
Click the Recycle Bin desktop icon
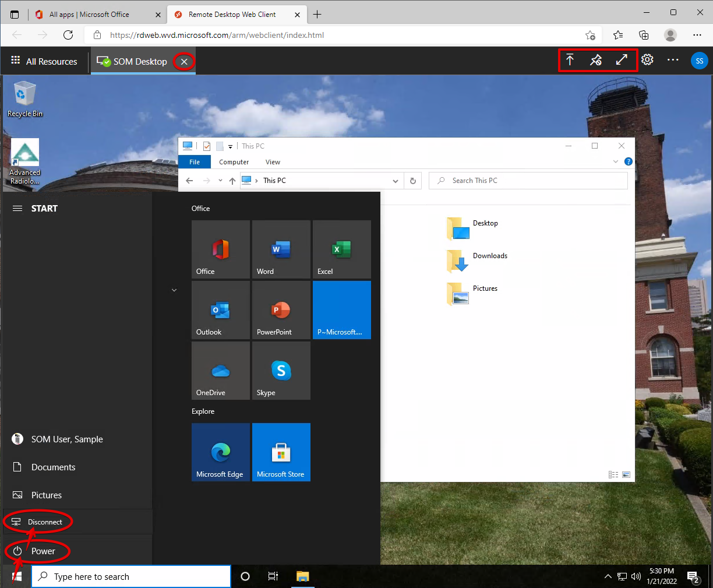(24, 99)
